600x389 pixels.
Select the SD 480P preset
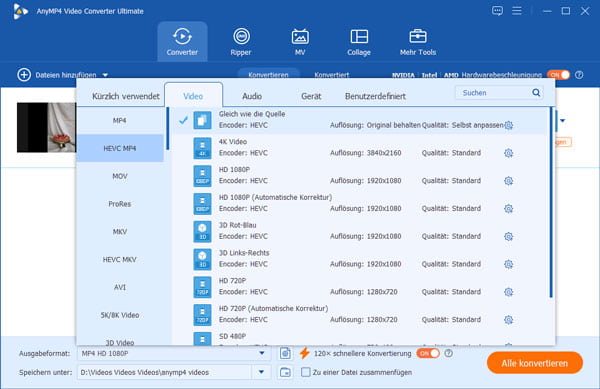(x=359, y=338)
